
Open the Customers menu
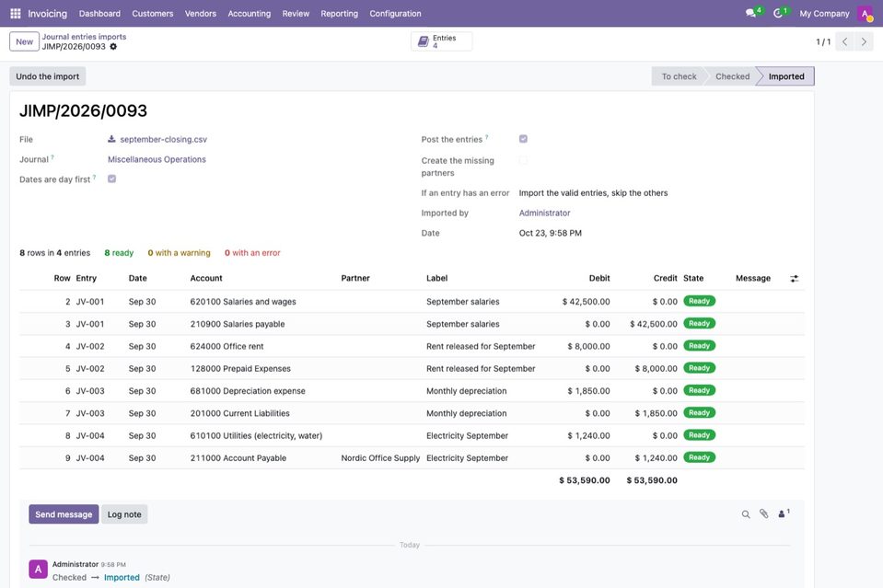pyautogui.click(x=153, y=14)
